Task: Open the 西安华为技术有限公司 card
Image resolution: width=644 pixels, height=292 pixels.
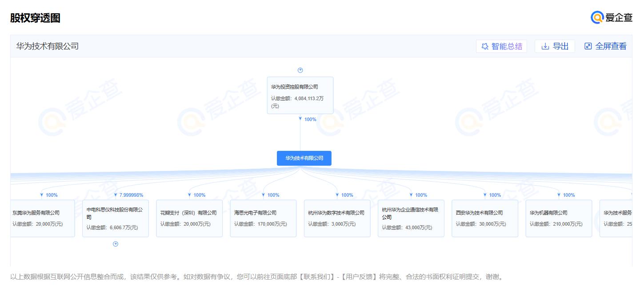Action: pyautogui.click(x=485, y=218)
